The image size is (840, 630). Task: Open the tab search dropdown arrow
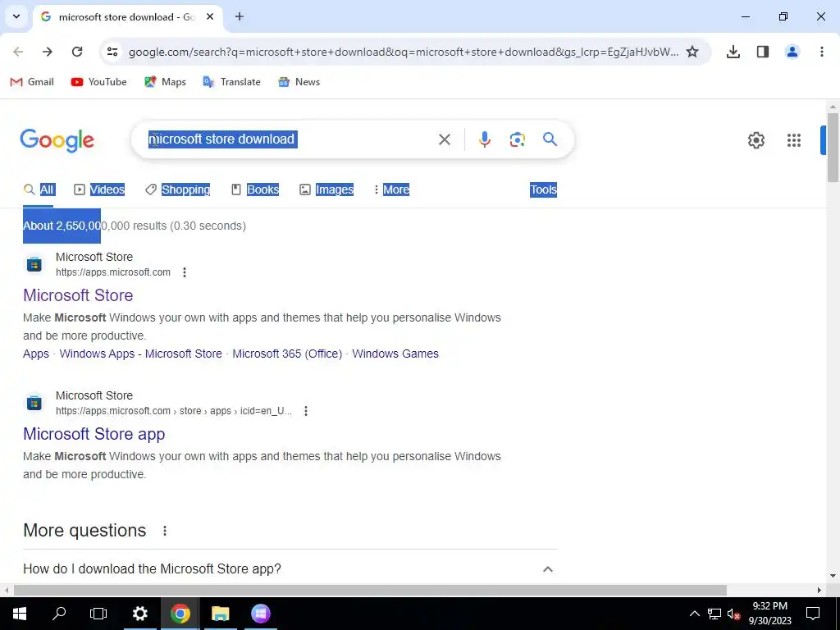16,16
